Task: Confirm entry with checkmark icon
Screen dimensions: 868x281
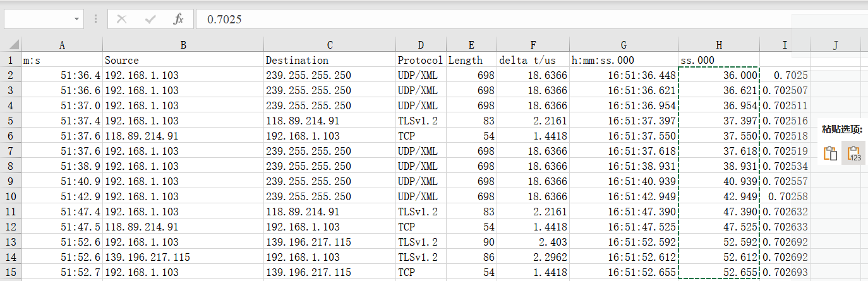Action: pos(150,20)
